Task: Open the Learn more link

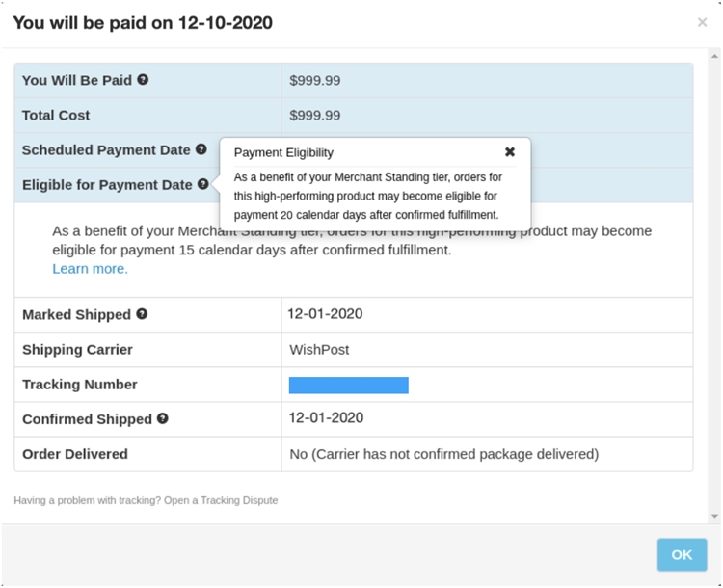Action: (90, 268)
